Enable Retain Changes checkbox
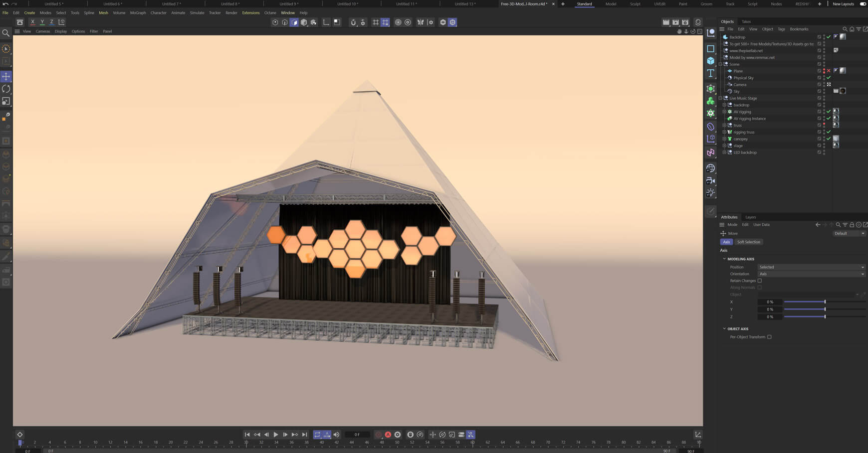 point(760,281)
